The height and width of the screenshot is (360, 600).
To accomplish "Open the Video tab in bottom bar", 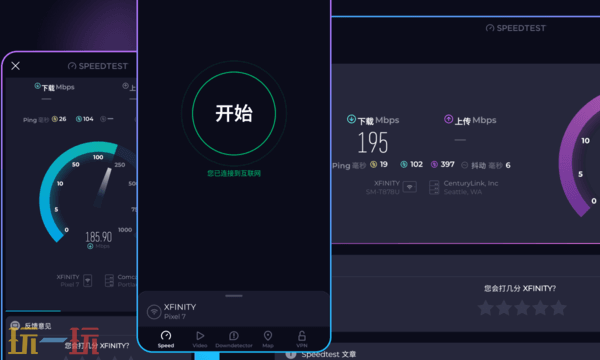I will coord(200,339).
